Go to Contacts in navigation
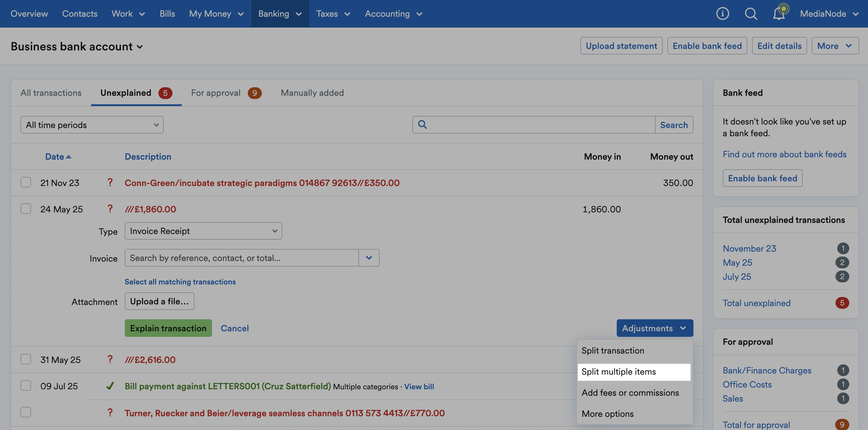Image resolution: width=868 pixels, height=430 pixels. point(80,13)
